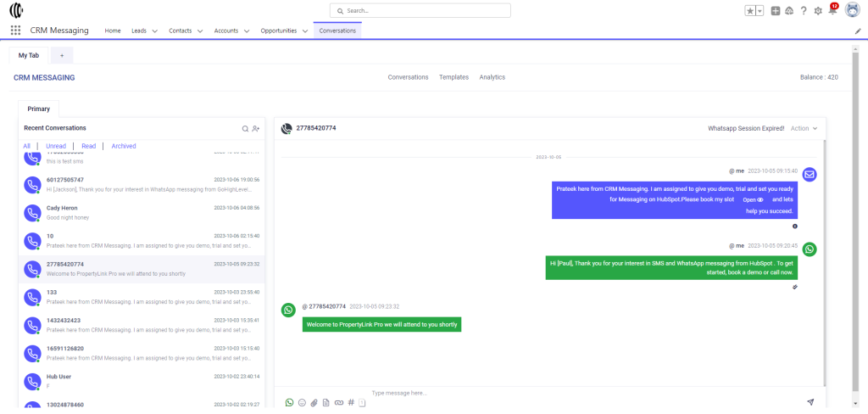The width and height of the screenshot is (868, 414).
Task: Click the Conversations link under CRM Messaging
Action: (x=408, y=77)
